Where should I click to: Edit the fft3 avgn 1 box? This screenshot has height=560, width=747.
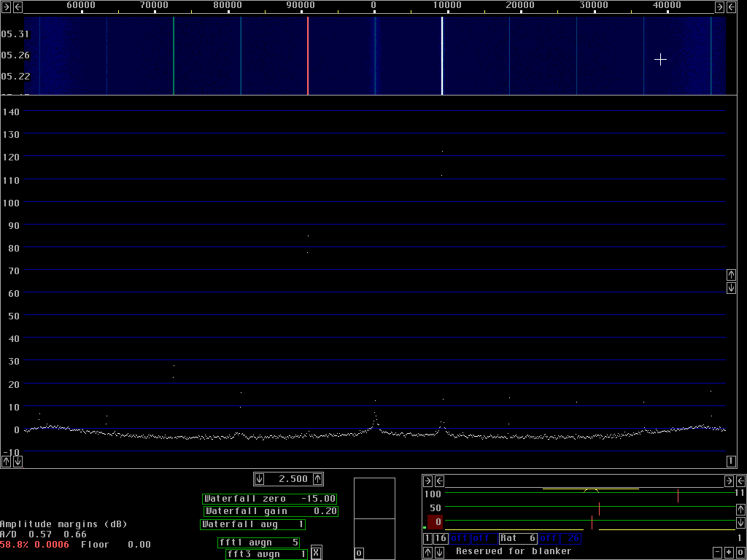[x=267, y=554]
